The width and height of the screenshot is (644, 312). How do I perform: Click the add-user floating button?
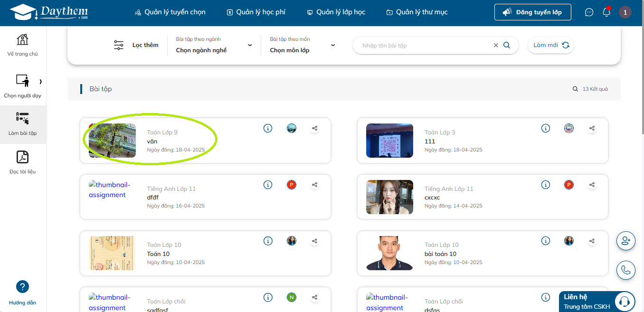coord(625,241)
